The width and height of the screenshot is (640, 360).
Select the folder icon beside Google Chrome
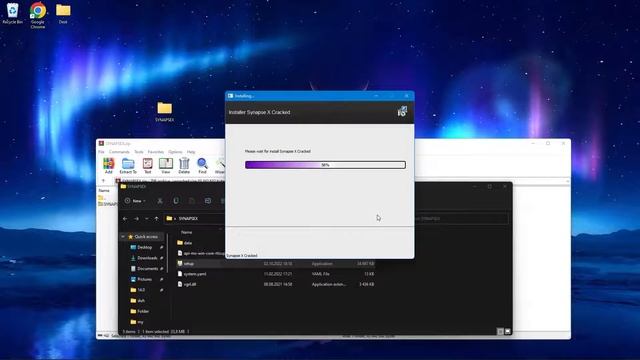[63, 13]
